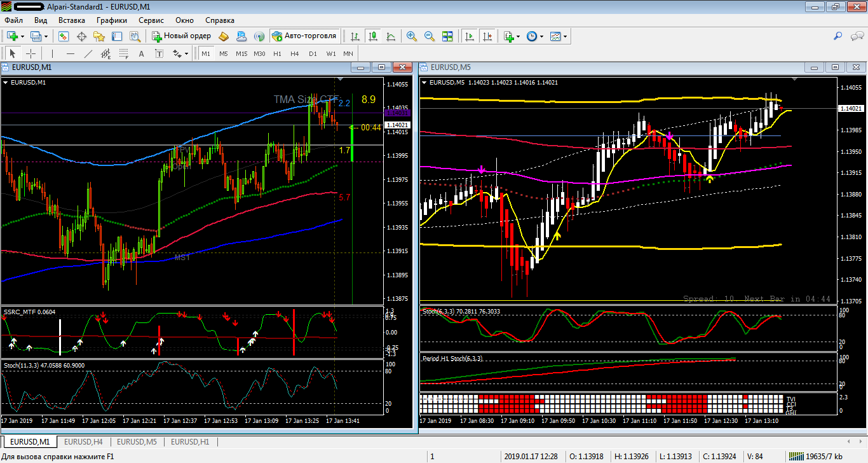Image resolution: width=868 pixels, height=463 pixels.
Task: Toggle the Navigator panel star-folder icon
Action: coord(99,36)
